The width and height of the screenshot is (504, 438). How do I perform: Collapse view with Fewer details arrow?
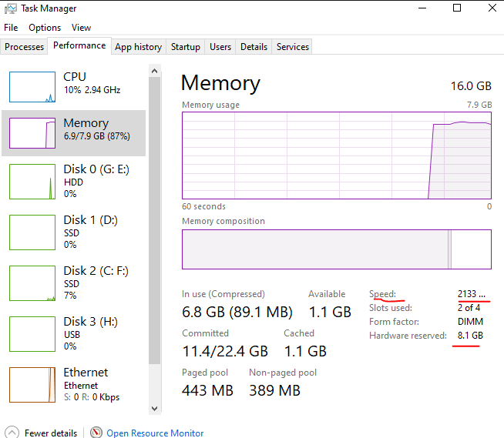pyautogui.click(x=12, y=432)
